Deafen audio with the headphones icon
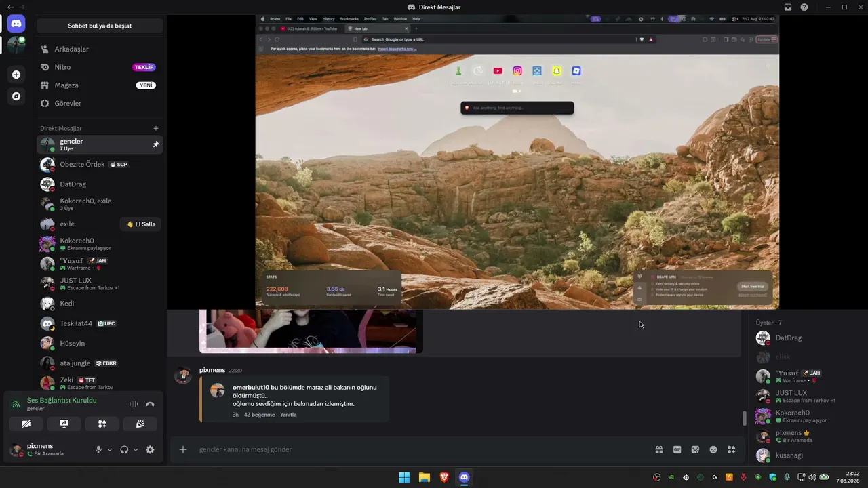This screenshot has width=868, height=488. [x=124, y=449]
